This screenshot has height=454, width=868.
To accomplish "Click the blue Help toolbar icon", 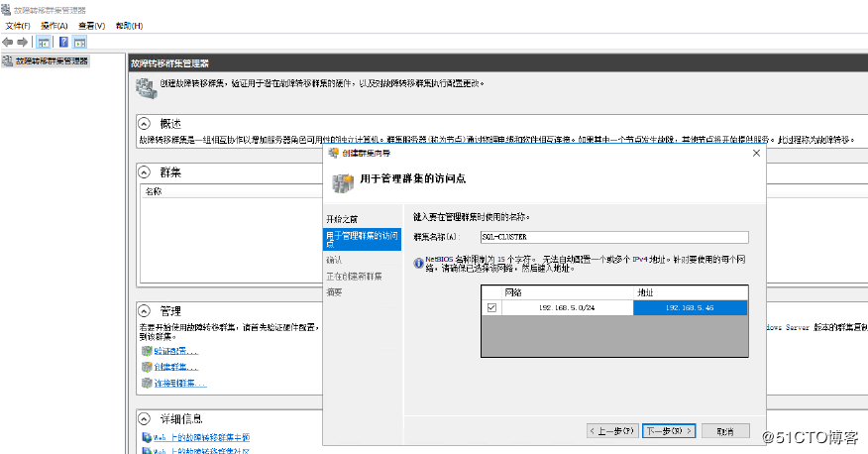I will click(63, 42).
